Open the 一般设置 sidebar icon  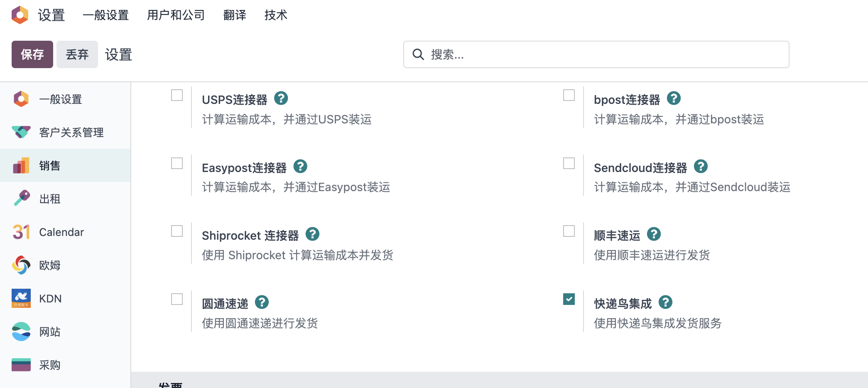click(21, 99)
